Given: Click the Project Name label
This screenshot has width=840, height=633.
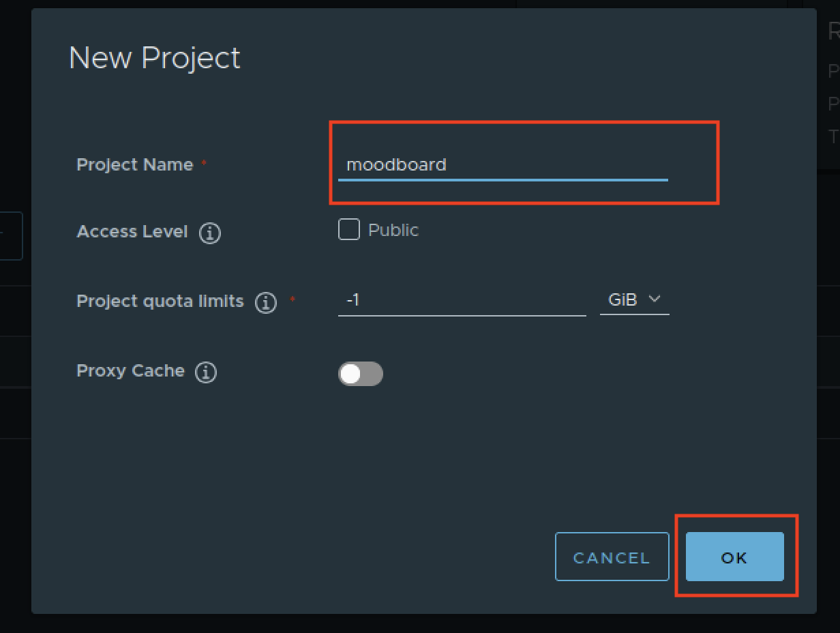Looking at the screenshot, I should [x=135, y=164].
